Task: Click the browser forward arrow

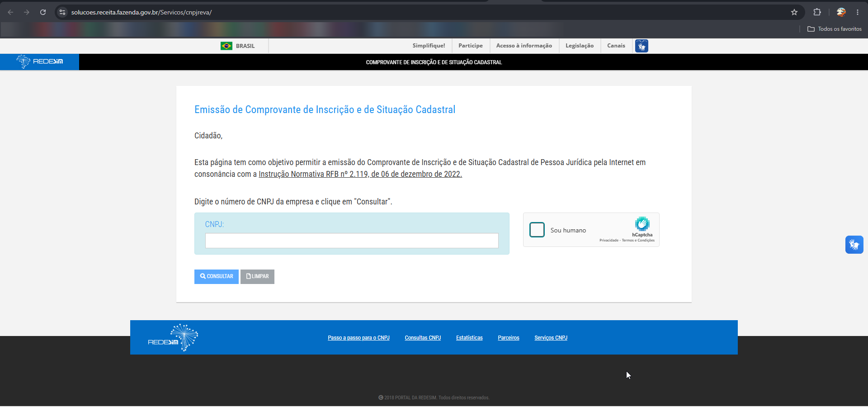Action: [x=27, y=12]
